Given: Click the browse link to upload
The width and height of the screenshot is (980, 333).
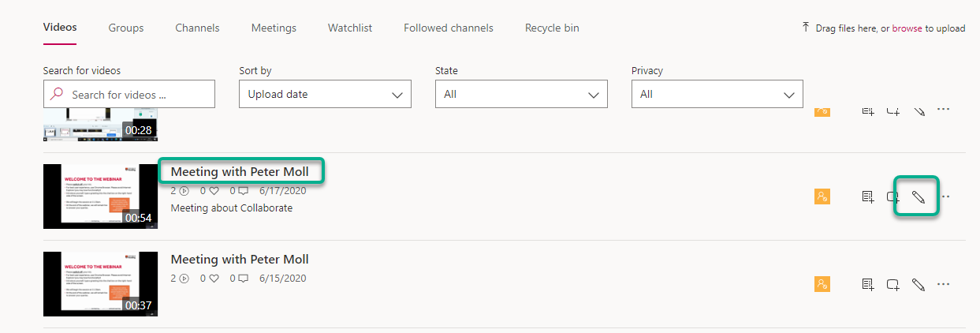Looking at the screenshot, I should (907, 28).
